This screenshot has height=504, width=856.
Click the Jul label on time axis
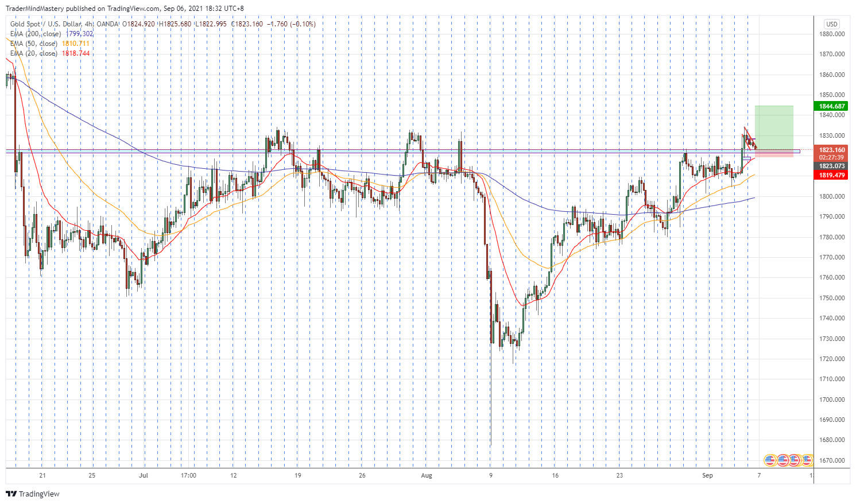(144, 475)
